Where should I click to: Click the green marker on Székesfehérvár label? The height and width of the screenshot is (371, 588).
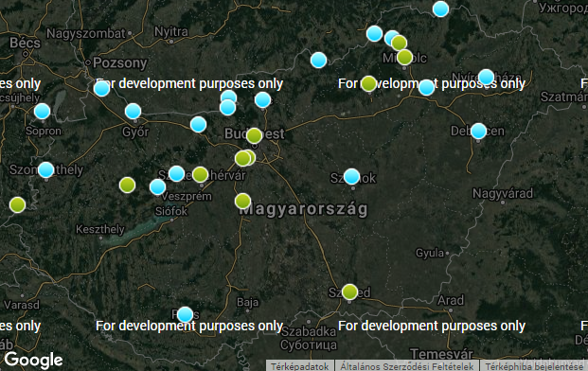200,174
